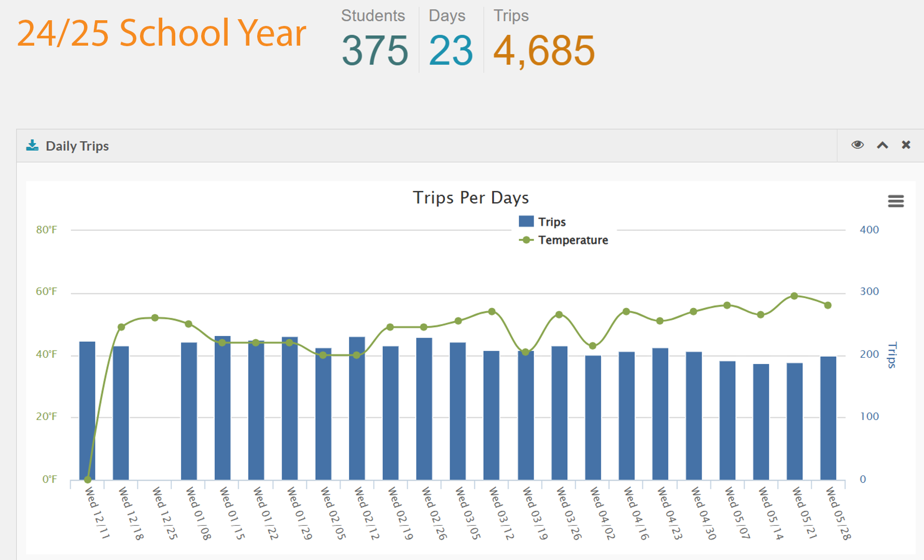Viewport: 924px width, 560px height.
Task: Toggle the Temperature series in legend
Action: (x=573, y=240)
